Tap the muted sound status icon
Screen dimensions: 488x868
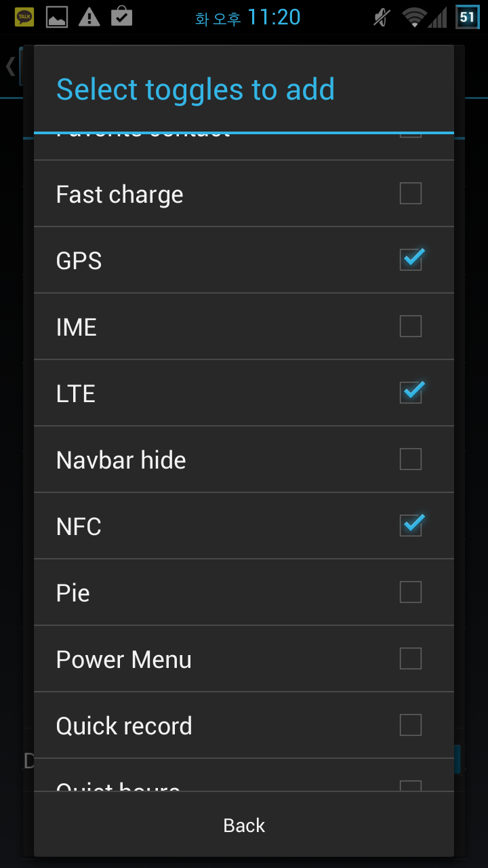click(382, 17)
